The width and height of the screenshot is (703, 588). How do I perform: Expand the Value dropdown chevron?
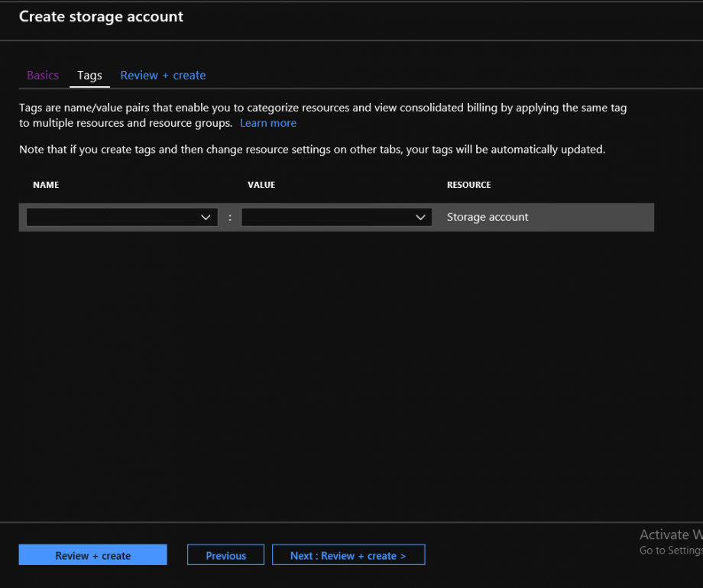coord(420,218)
